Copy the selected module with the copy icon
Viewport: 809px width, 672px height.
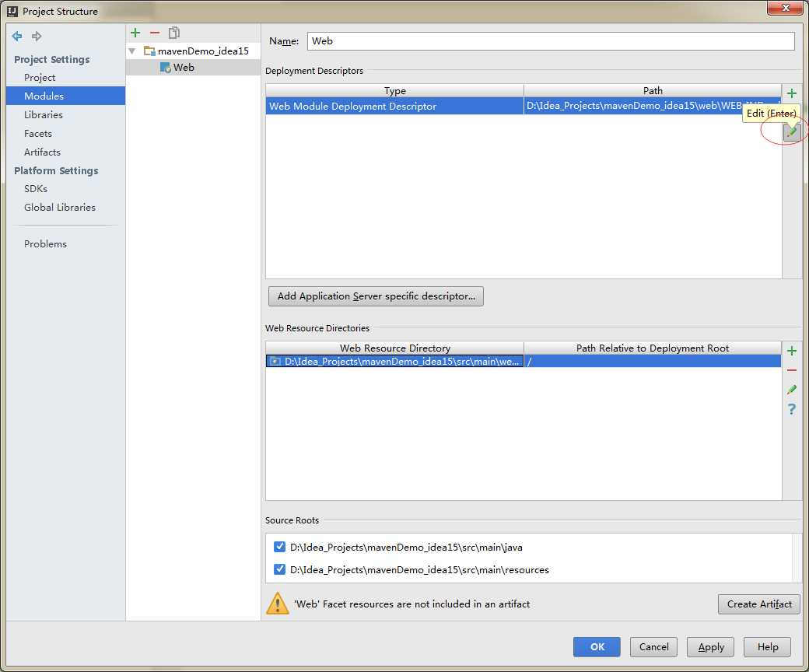[x=174, y=33]
